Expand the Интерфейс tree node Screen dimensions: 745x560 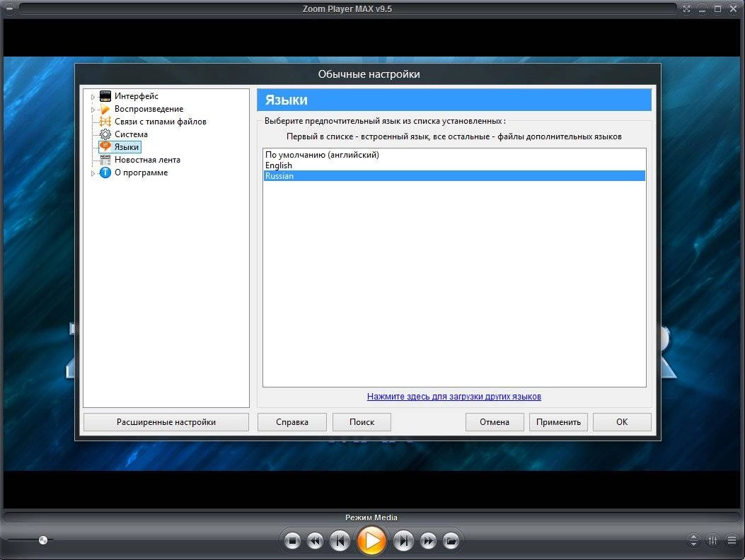(93, 97)
